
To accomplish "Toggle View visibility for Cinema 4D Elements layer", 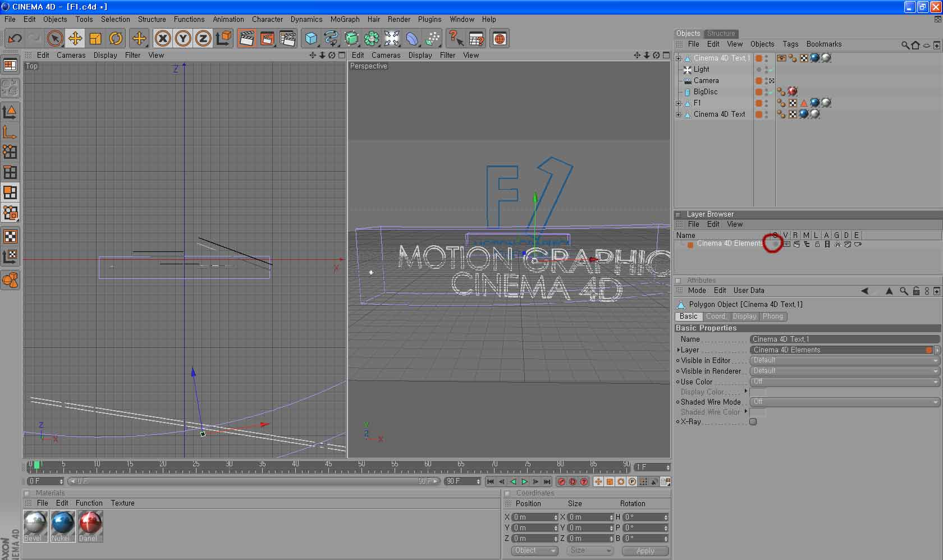I will click(786, 244).
